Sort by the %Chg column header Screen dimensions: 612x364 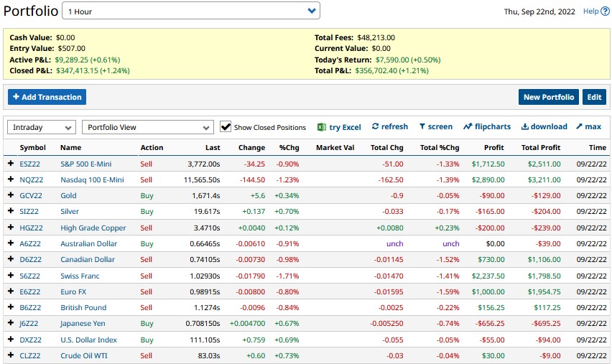[289, 147]
